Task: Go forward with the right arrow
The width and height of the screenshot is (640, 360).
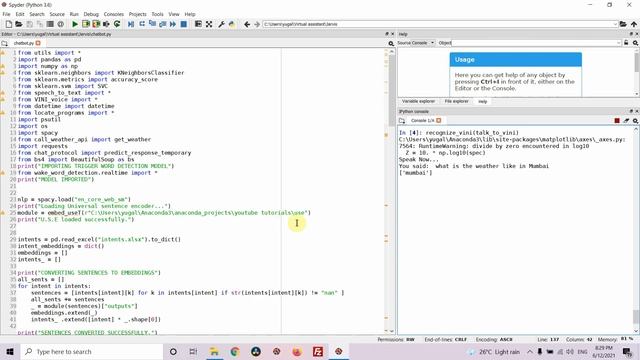Action: pos(257,24)
